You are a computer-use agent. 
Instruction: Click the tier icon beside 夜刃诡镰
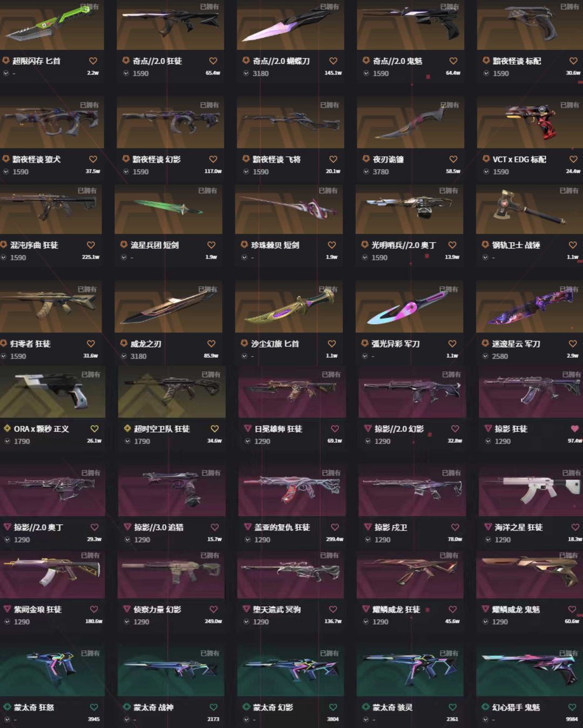366,159
